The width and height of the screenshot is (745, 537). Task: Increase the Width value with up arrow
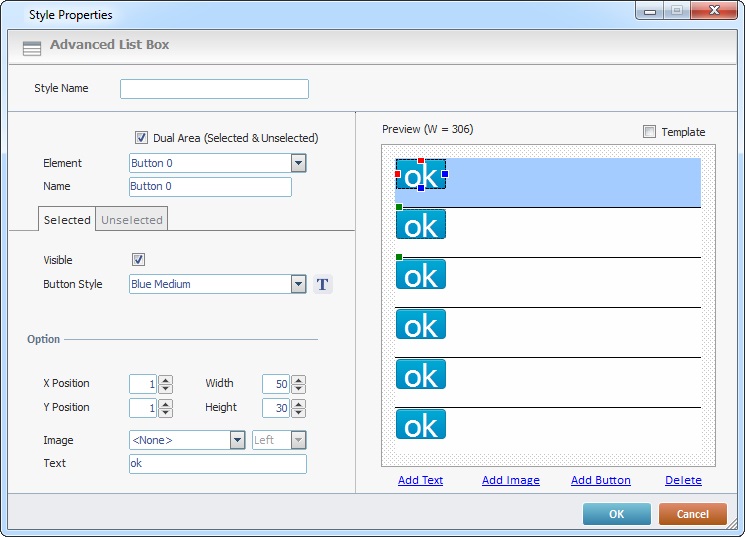(x=298, y=379)
